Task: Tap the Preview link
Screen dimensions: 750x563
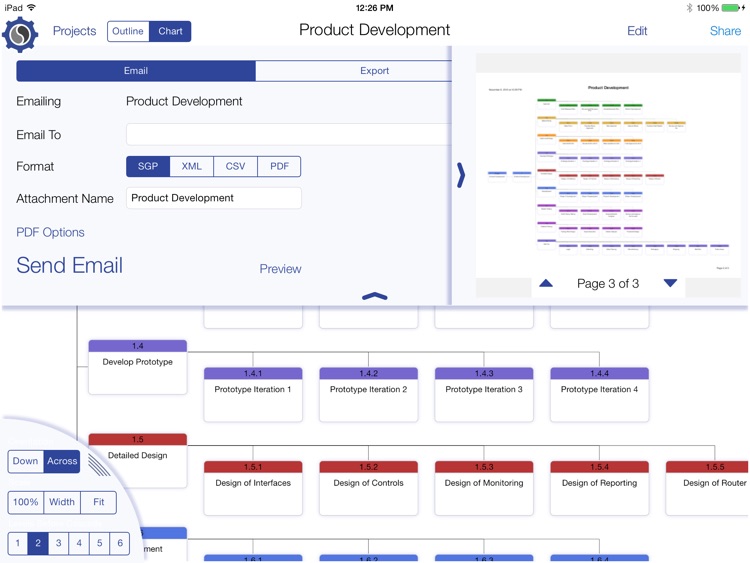Action: tap(280, 269)
